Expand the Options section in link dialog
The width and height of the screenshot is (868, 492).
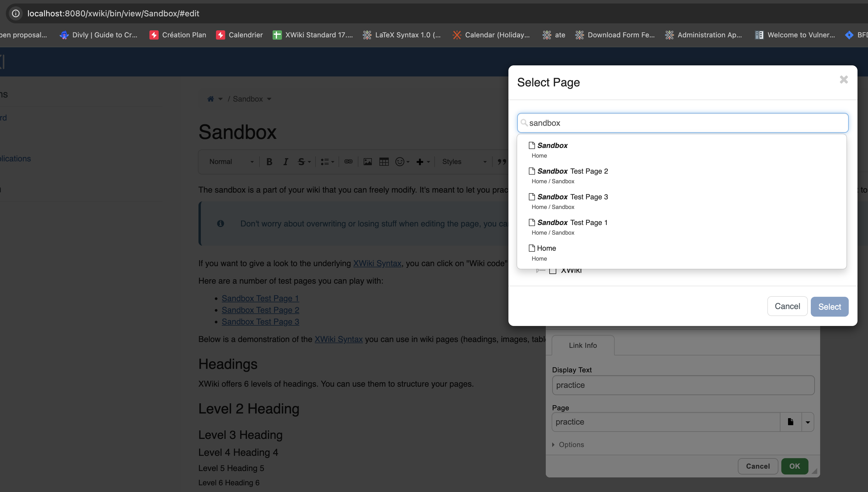pyautogui.click(x=571, y=445)
